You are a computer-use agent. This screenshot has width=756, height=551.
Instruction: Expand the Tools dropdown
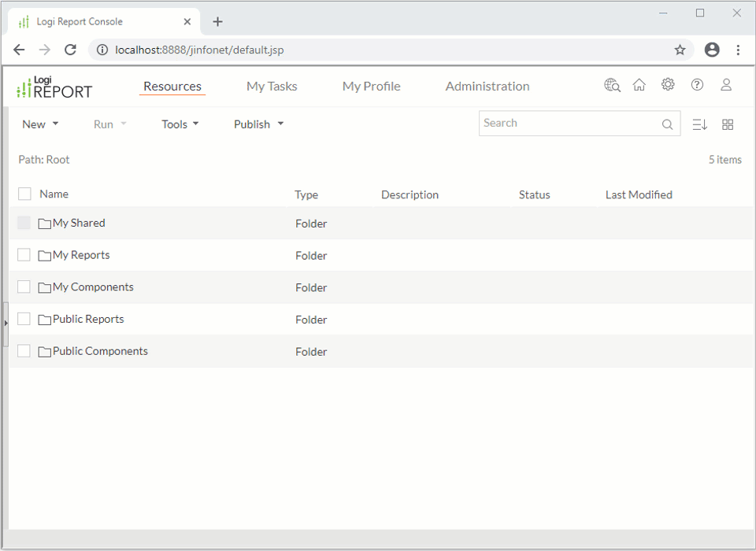(180, 124)
